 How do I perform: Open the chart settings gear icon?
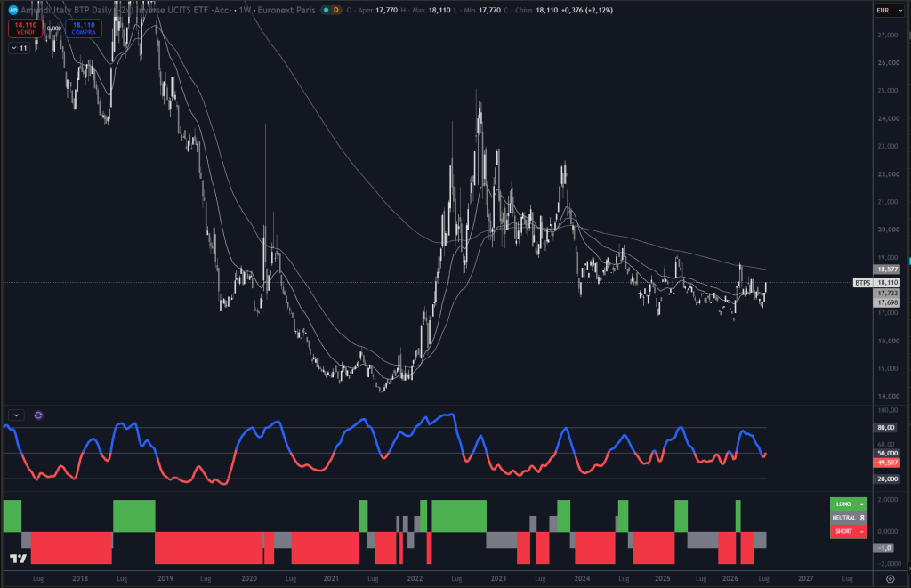pos(890,579)
